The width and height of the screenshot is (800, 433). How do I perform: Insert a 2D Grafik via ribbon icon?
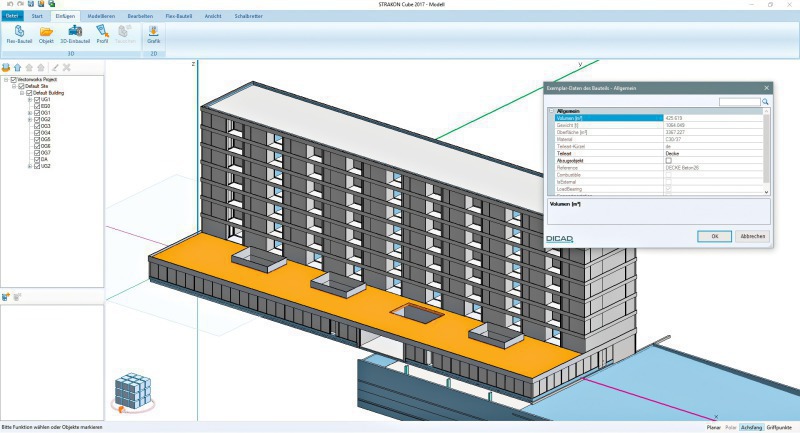(153, 31)
